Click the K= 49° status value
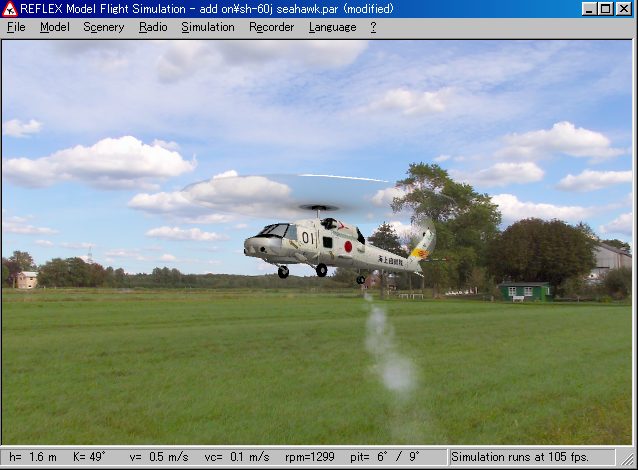The image size is (638, 470). (89, 457)
